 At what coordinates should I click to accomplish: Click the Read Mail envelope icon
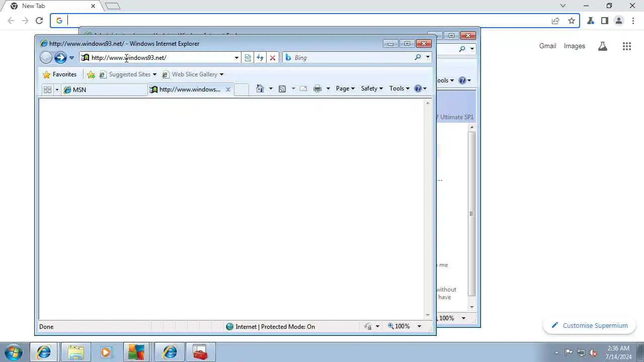[x=303, y=88]
